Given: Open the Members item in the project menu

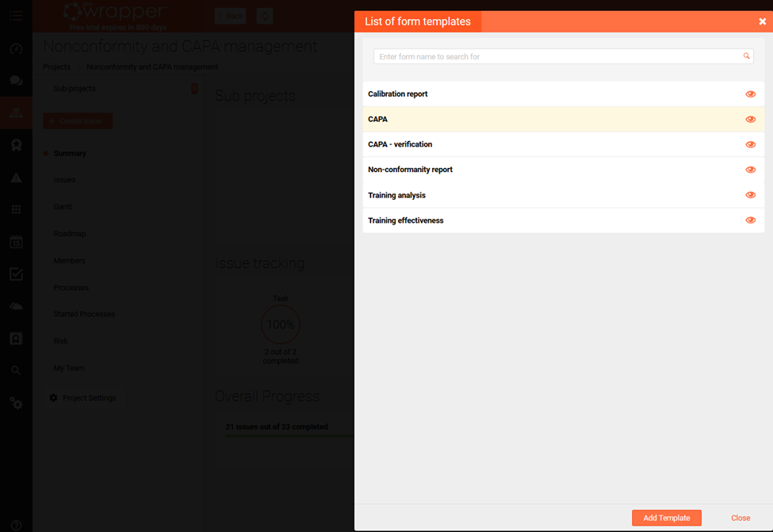Looking at the screenshot, I should pyautogui.click(x=70, y=260).
